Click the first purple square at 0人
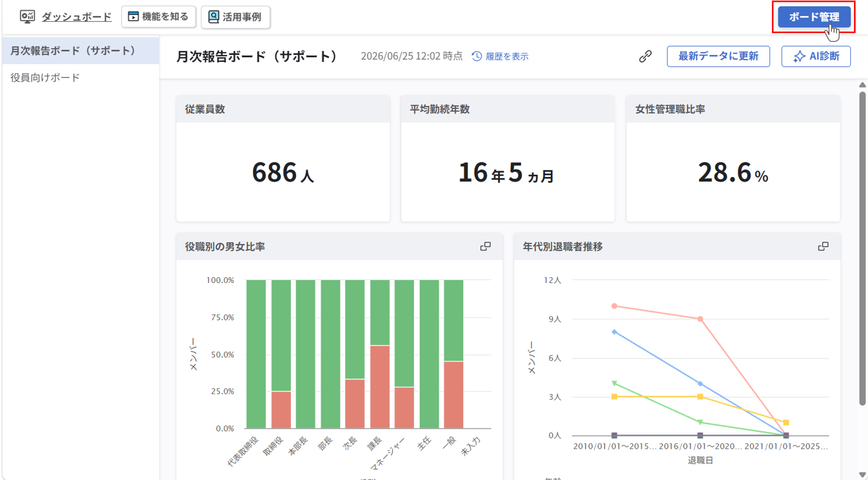868x480 pixels. coord(614,435)
